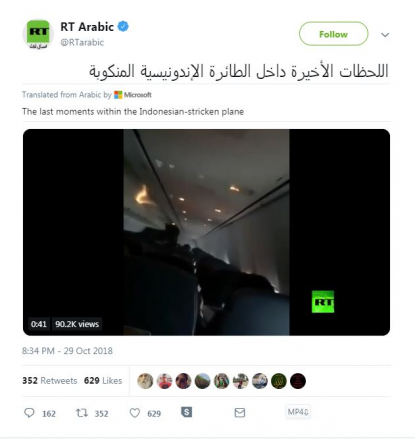Click the Microsoft translator logo

(x=133, y=95)
